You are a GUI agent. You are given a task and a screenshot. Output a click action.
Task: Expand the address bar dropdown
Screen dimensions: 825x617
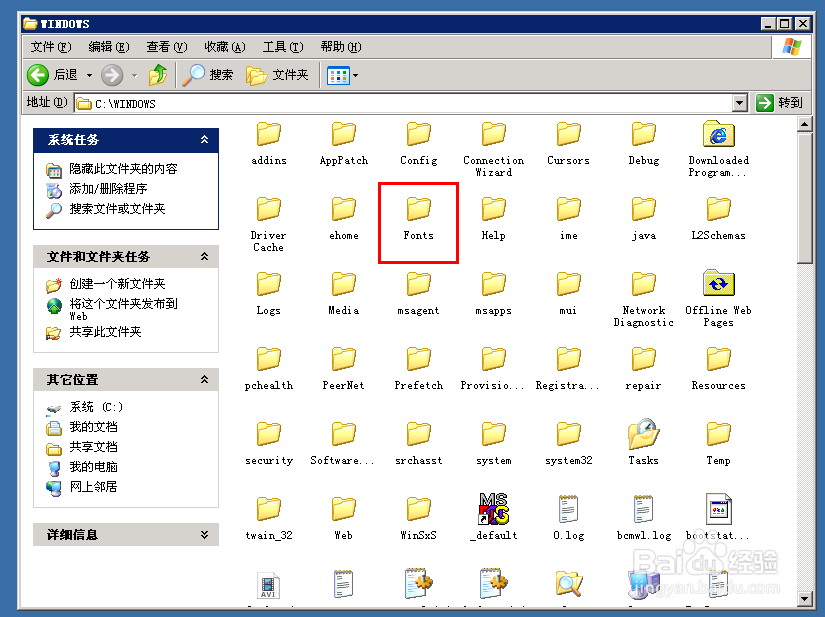pyautogui.click(x=740, y=103)
